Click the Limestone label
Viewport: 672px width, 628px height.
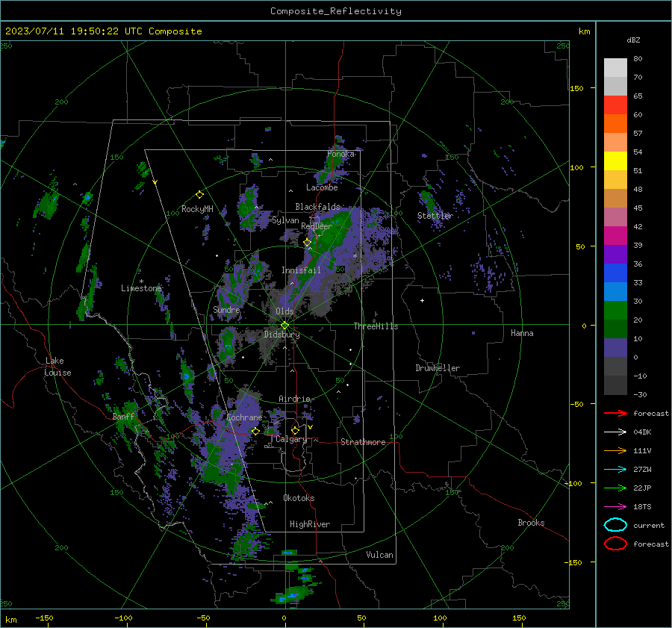click(141, 288)
